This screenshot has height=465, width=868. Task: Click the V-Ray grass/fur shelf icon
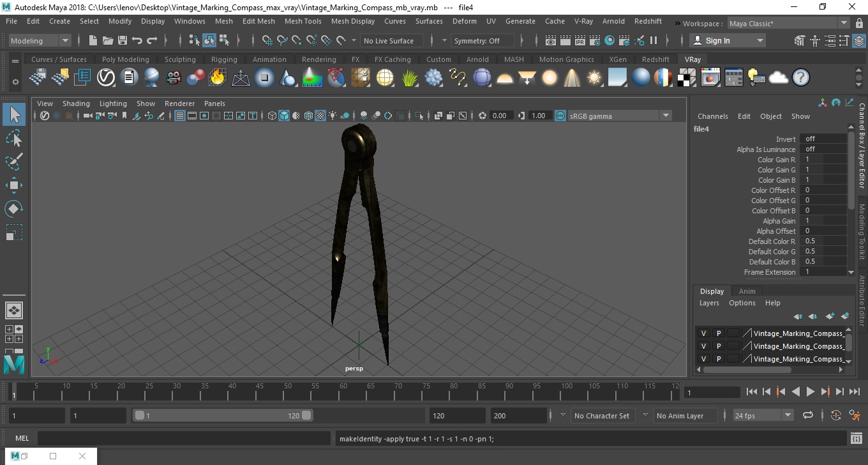(x=410, y=78)
